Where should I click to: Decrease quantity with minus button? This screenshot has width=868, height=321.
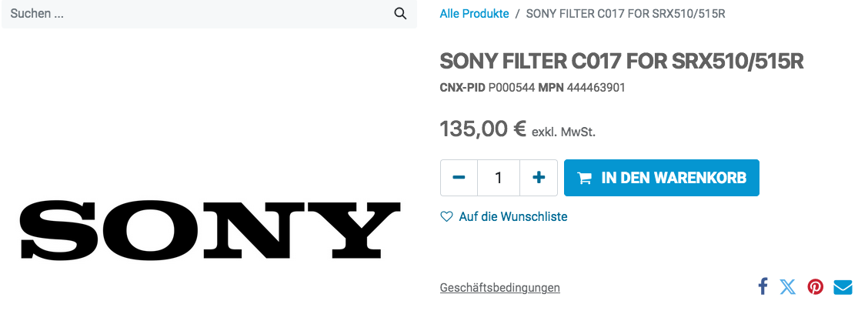[459, 178]
